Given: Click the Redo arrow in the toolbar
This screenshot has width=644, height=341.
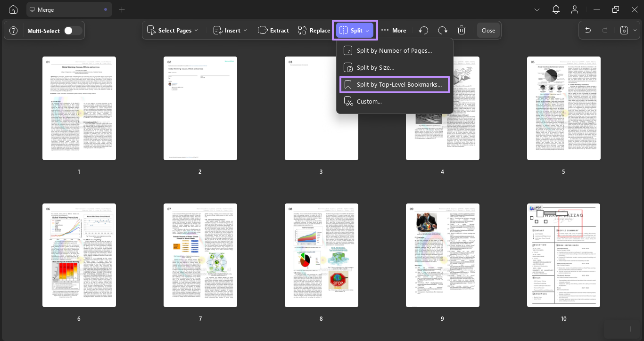Looking at the screenshot, I should click(442, 30).
